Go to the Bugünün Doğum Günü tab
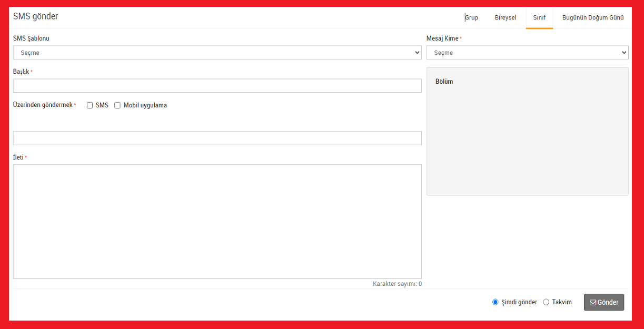Screen dimensions: 644x329 point(593,18)
